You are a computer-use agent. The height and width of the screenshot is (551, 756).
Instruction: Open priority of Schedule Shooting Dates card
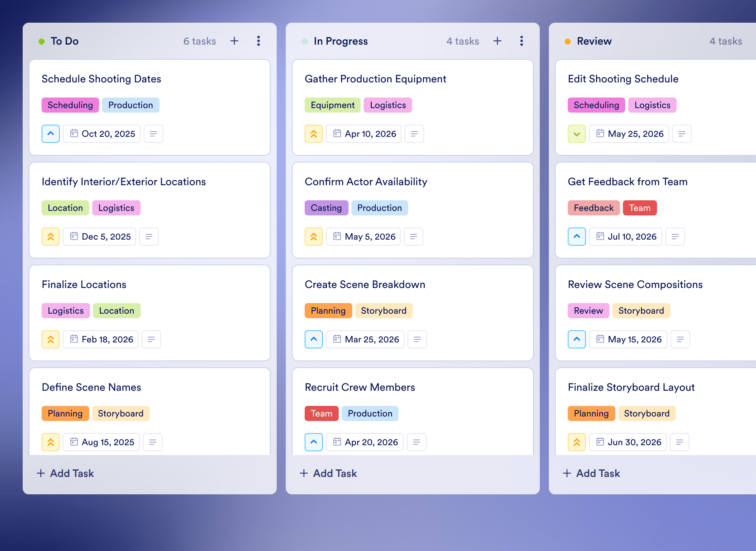[x=51, y=134]
